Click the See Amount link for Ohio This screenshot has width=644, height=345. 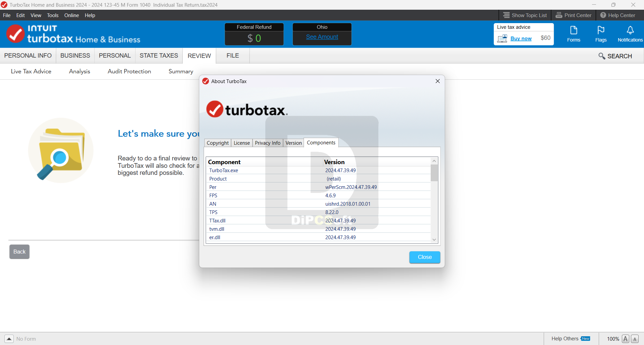[322, 37]
